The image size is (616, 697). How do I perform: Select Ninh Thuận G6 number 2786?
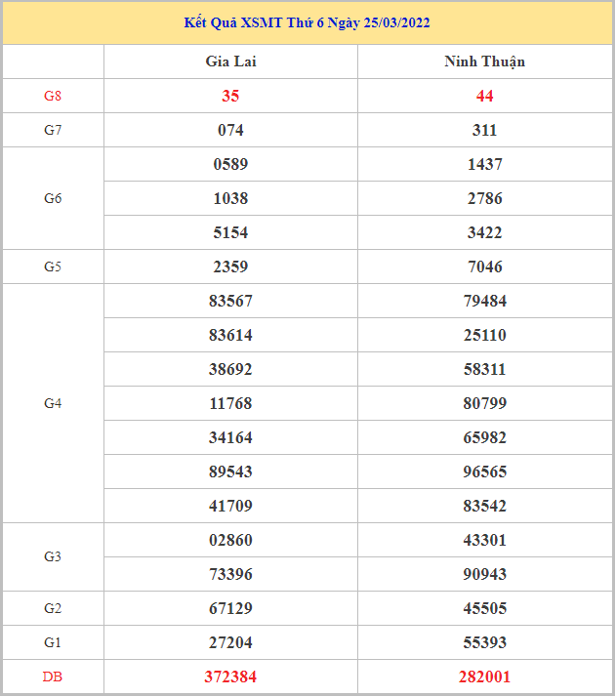pos(484,198)
